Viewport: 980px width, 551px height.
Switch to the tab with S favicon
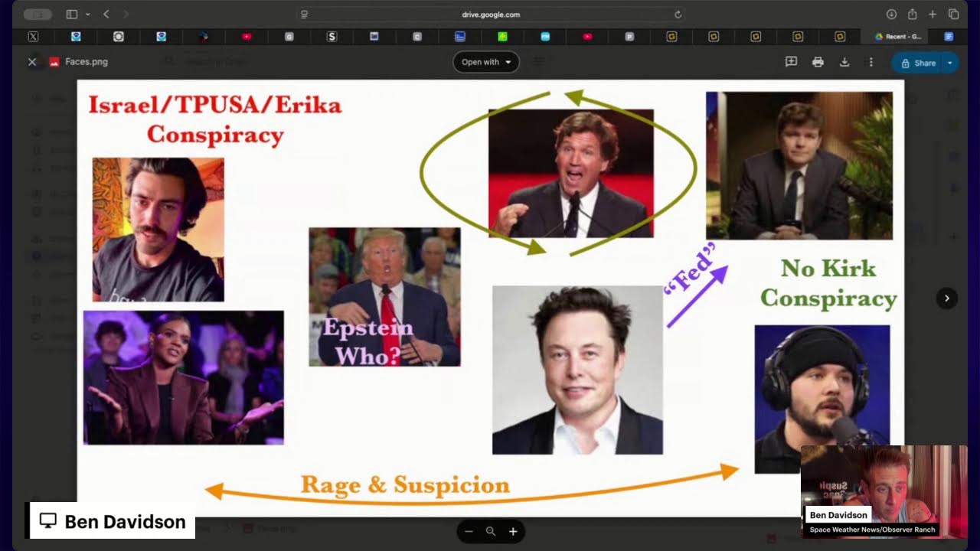click(x=332, y=36)
